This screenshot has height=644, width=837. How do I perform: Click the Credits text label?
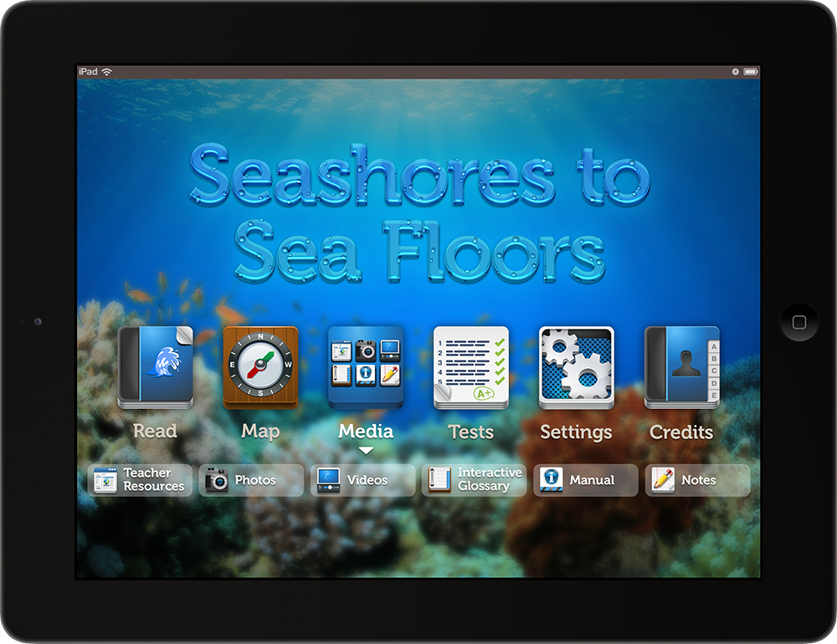click(681, 432)
